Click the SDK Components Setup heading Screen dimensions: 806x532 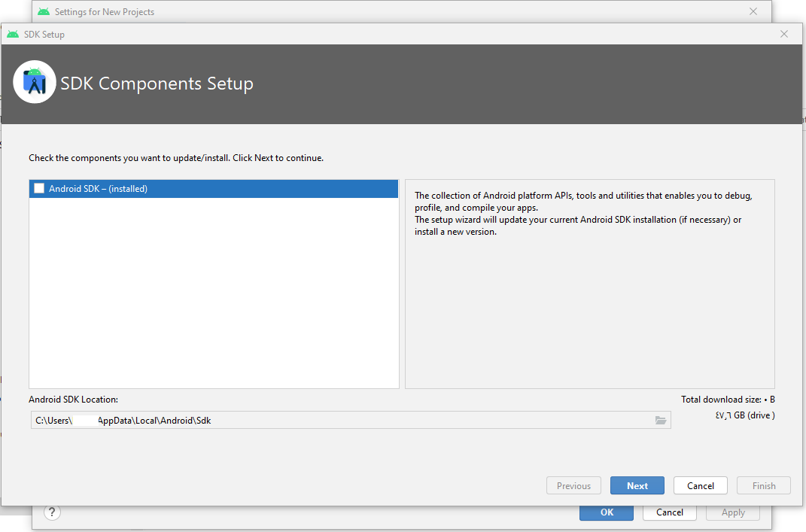tap(157, 84)
